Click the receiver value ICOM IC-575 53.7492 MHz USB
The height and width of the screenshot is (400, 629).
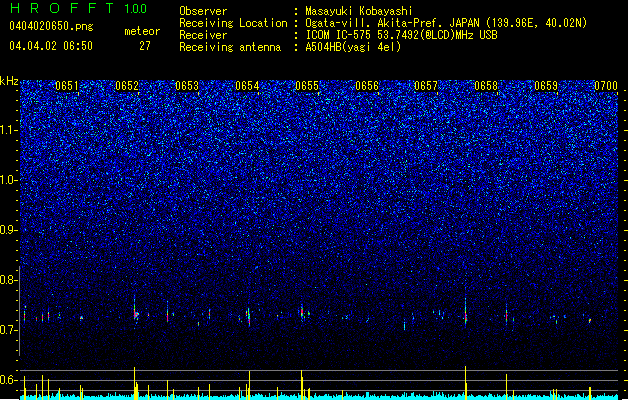(401, 35)
